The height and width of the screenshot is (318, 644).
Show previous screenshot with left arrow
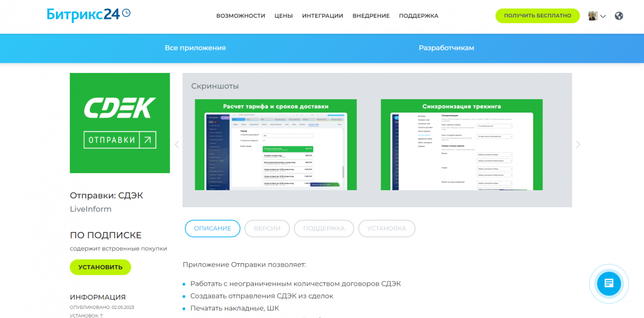coord(177,144)
